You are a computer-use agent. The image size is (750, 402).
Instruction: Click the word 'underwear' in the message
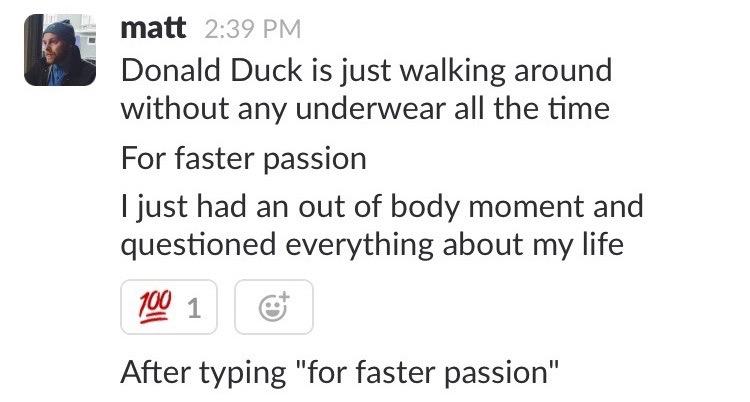click(389, 107)
